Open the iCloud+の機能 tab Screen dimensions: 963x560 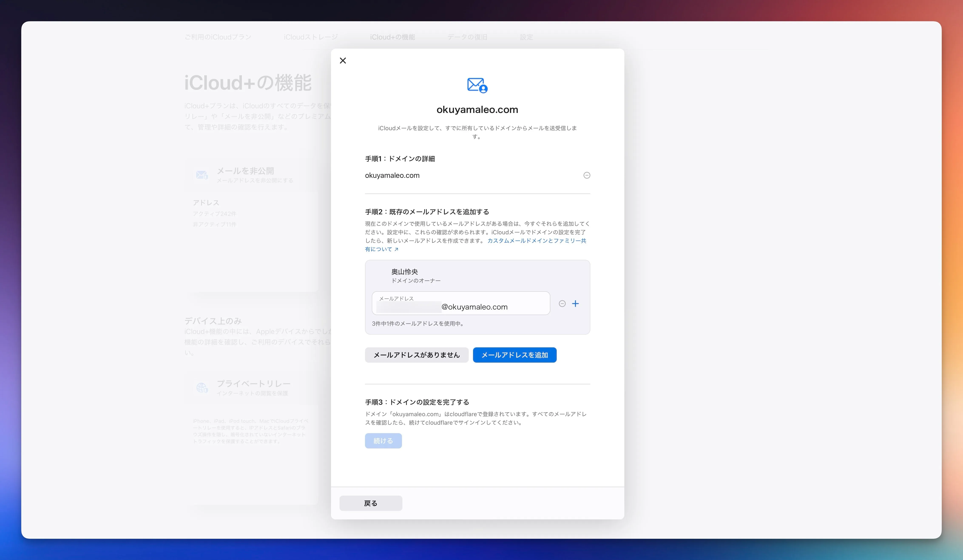(x=392, y=37)
